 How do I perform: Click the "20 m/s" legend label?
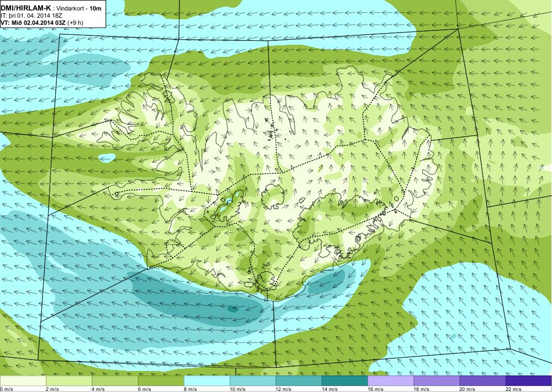pyautogui.click(x=468, y=389)
